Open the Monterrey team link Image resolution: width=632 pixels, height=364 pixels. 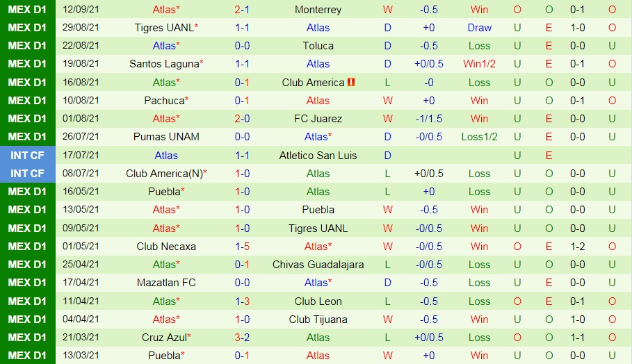(318, 10)
